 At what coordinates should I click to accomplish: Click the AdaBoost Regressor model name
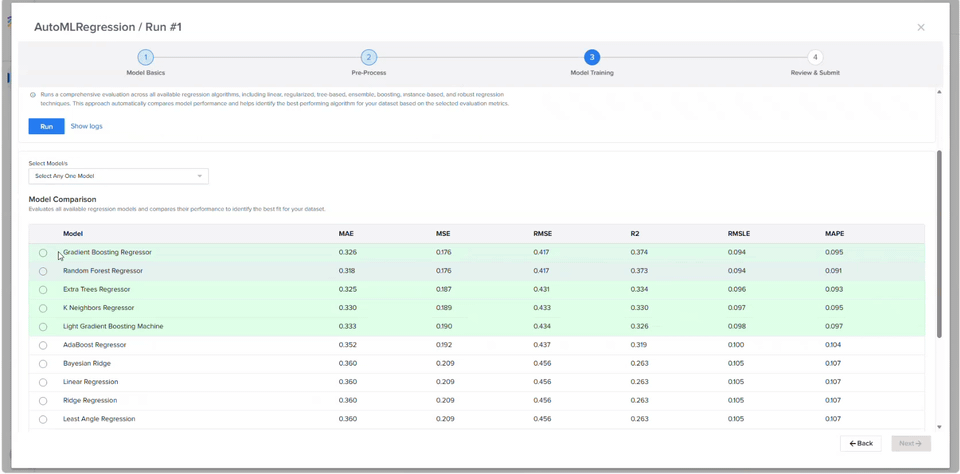[x=94, y=345]
